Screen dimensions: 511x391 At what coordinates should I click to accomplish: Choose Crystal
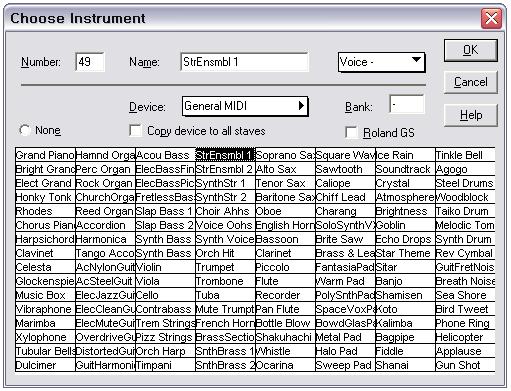(405, 183)
